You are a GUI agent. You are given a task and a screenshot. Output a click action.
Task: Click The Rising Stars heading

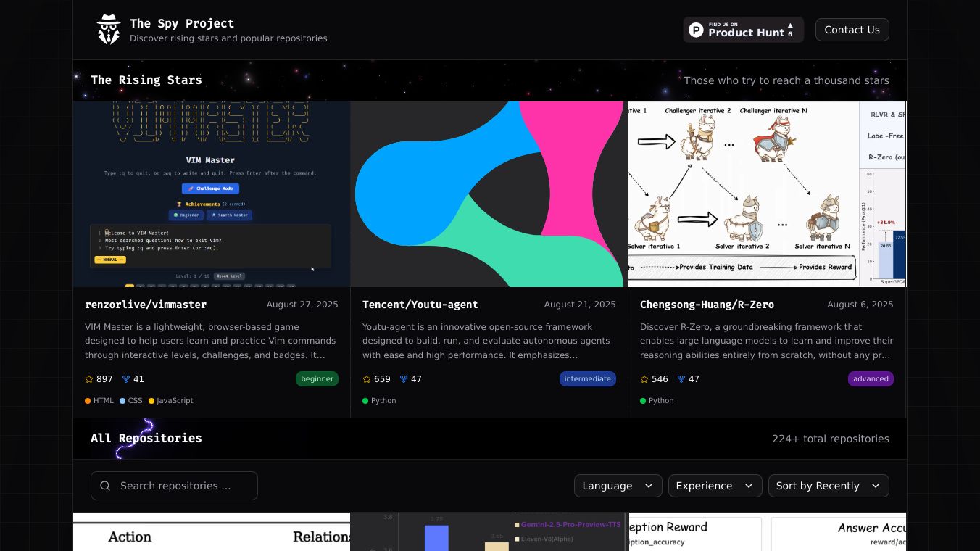146,80
